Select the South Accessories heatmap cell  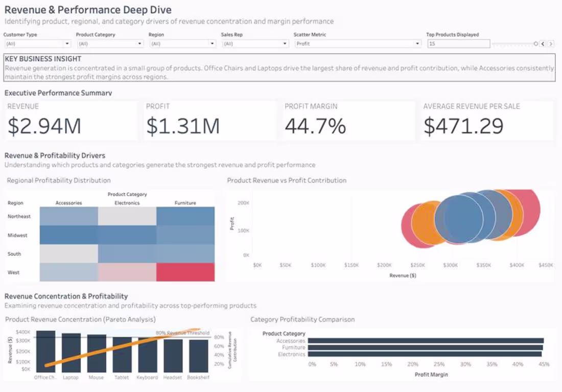coord(69,253)
